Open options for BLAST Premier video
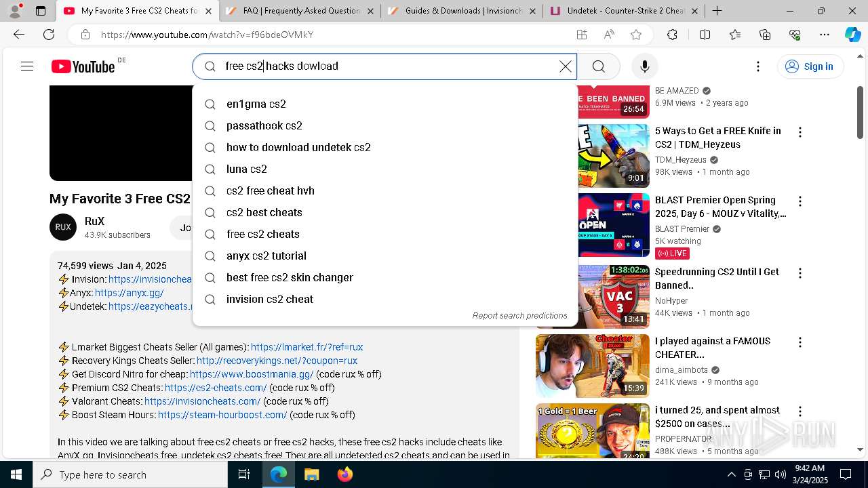The height and width of the screenshot is (488, 868). pyautogui.click(x=800, y=201)
